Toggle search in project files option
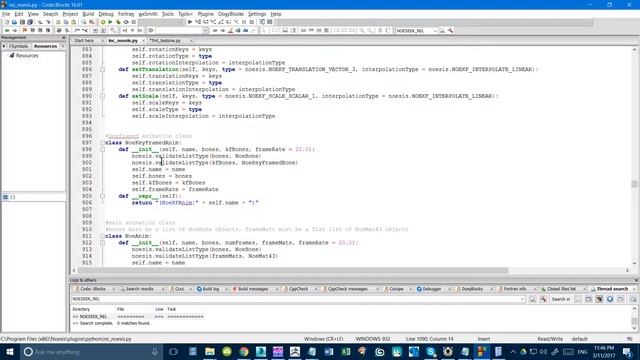The width and height of the screenshot is (640, 360). [599, 299]
